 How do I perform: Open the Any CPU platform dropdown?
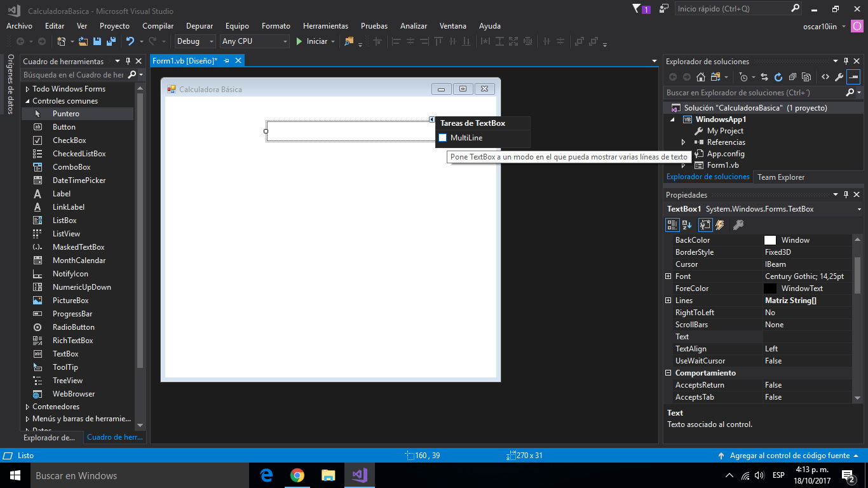[254, 41]
